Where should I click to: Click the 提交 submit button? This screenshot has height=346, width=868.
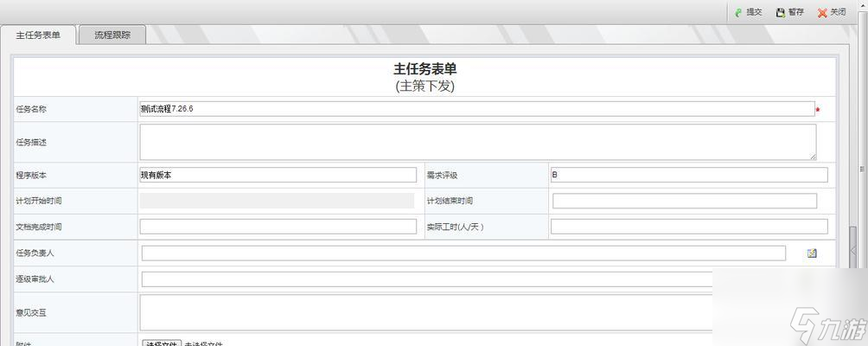749,12
